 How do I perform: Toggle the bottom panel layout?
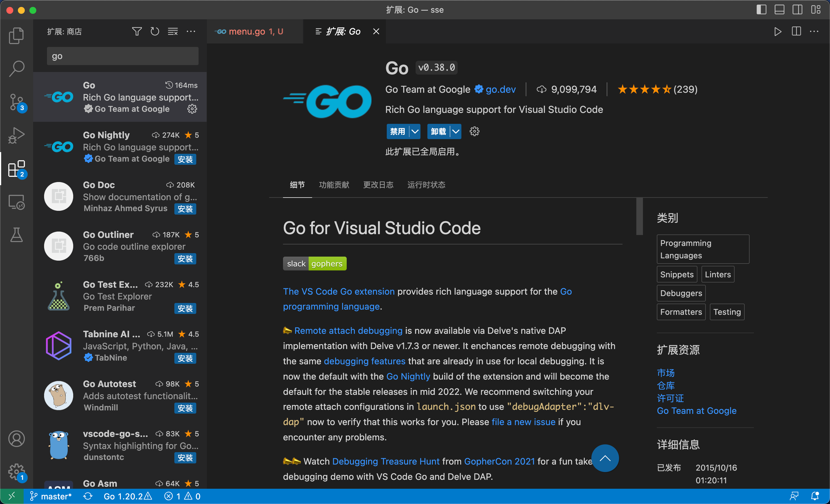click(780, 10)
